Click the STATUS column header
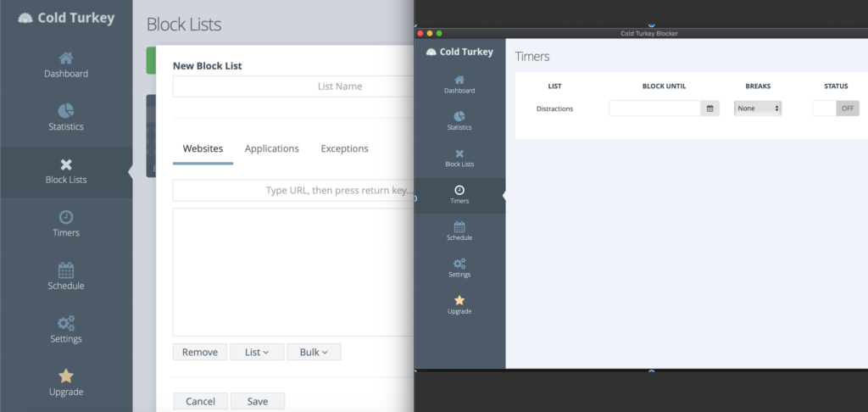 836,86
